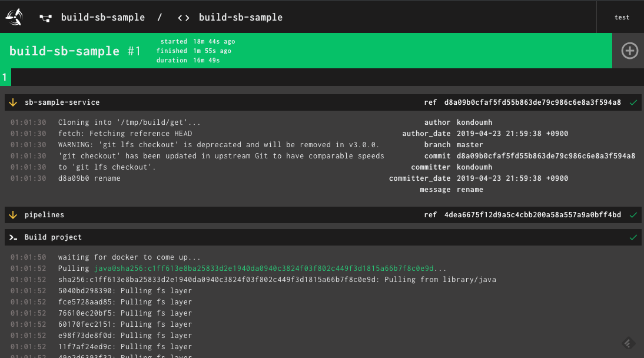
Task: Expand the pipelines step header
Action: point(323,215)
